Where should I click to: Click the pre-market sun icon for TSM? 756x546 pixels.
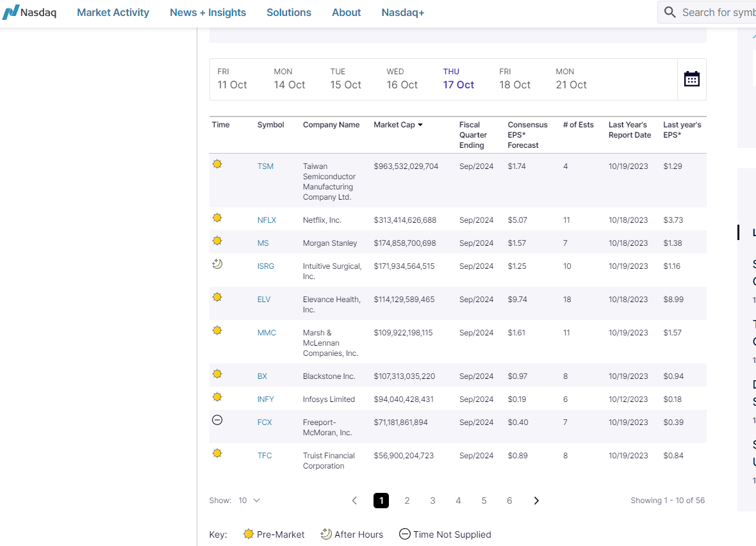point(217,165)
